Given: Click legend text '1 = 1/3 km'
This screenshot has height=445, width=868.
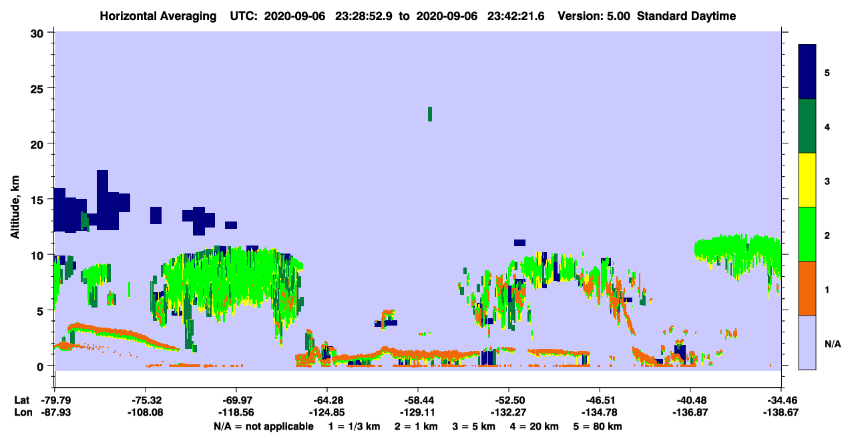Looking at the screenshot, I should (353, 426).
